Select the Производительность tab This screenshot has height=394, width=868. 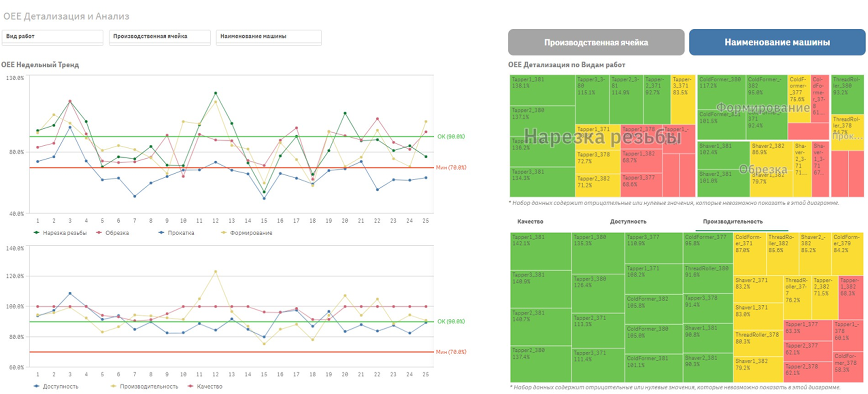[x=733, y=222]
